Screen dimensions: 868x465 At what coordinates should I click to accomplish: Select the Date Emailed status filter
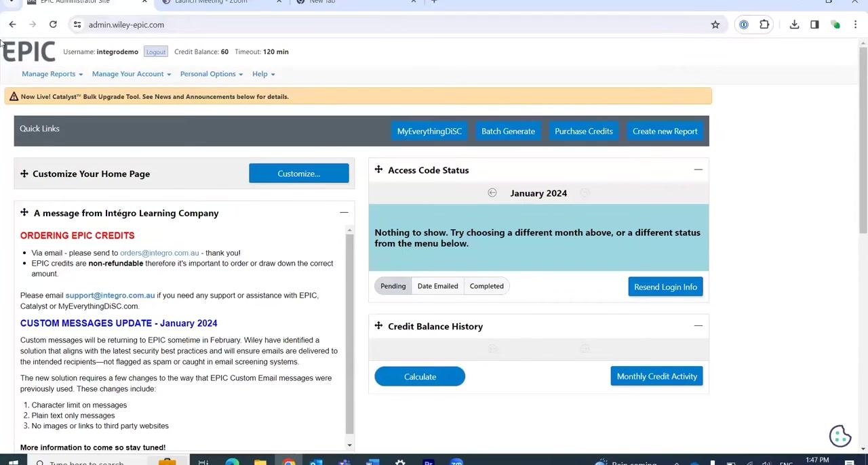(x=437, y=286)
